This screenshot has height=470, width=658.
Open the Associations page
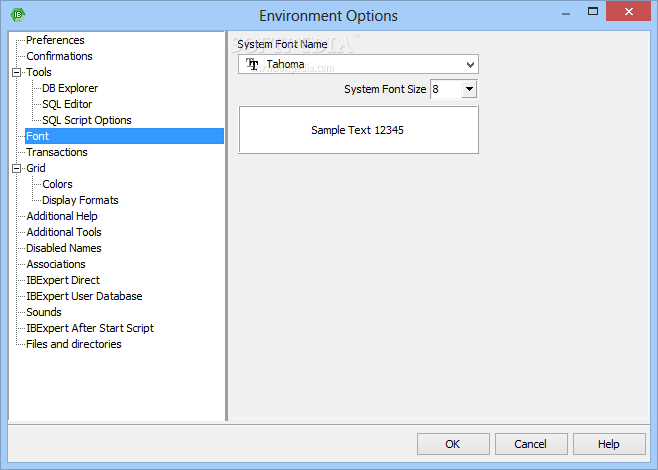[56, 264]
